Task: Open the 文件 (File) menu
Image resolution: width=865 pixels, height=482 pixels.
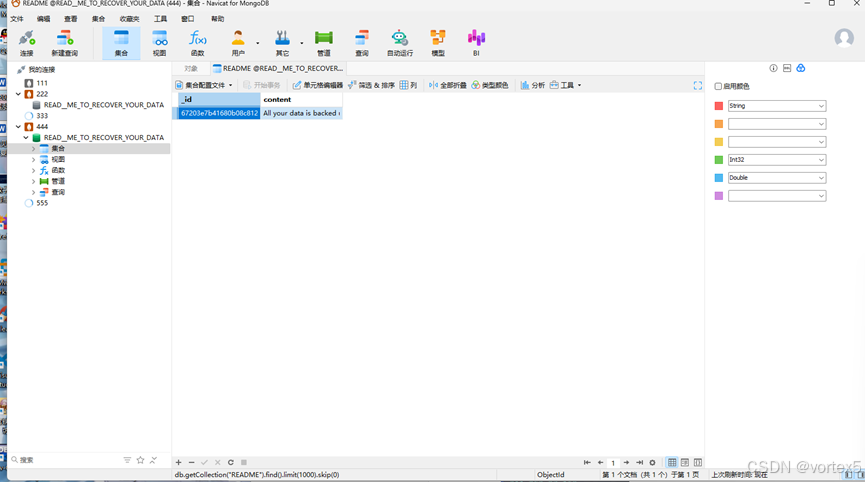Action: pos(17,19)
